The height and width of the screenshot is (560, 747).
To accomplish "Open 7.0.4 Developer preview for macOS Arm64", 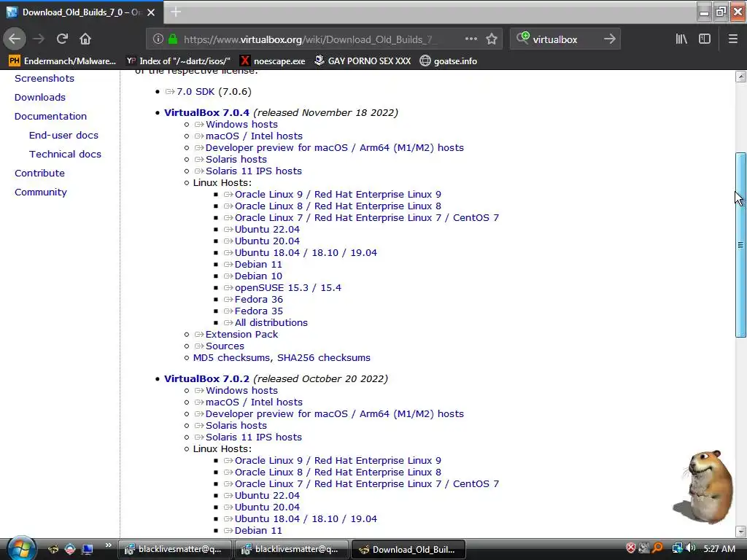I will 334,147.
